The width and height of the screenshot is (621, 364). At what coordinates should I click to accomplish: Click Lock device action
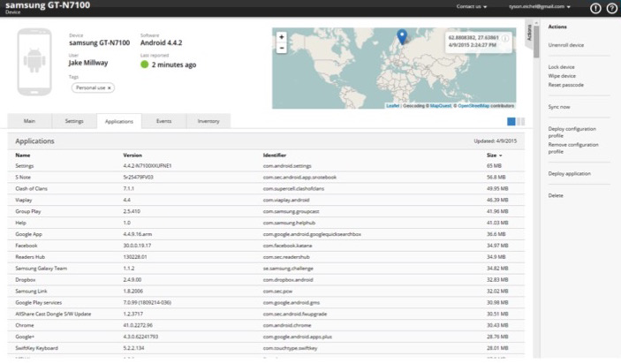pos(561,67)
